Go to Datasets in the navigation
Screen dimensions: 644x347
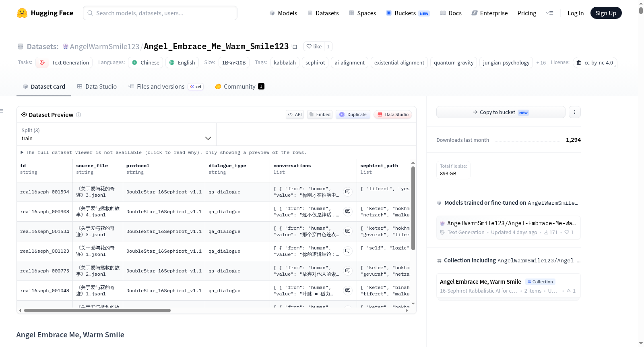323,13
